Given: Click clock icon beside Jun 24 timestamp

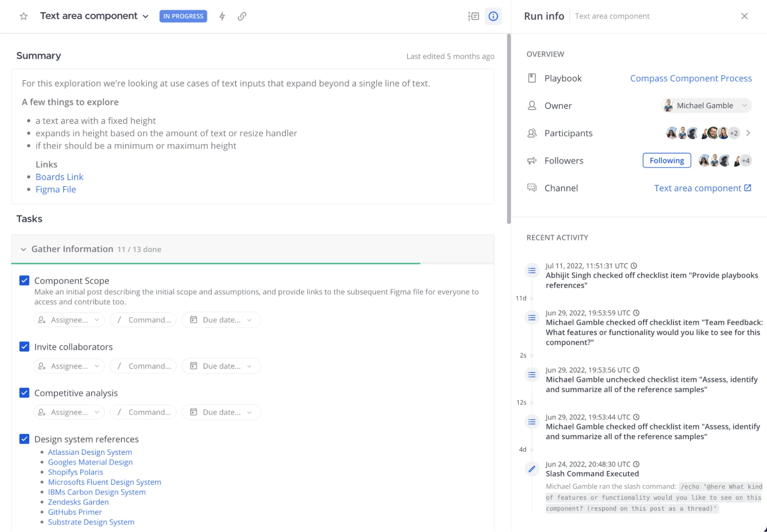Looking at the screenshot, I should point(636,464).
